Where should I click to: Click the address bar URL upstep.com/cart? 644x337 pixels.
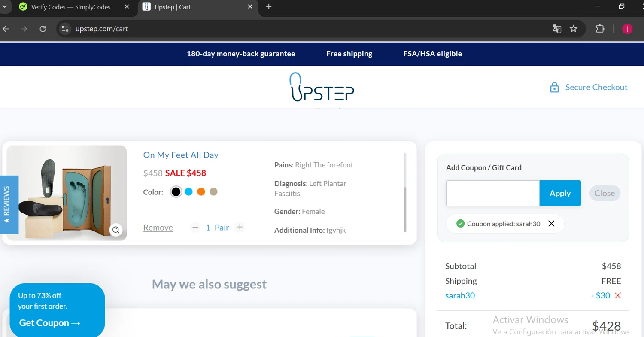click(102, 29)
